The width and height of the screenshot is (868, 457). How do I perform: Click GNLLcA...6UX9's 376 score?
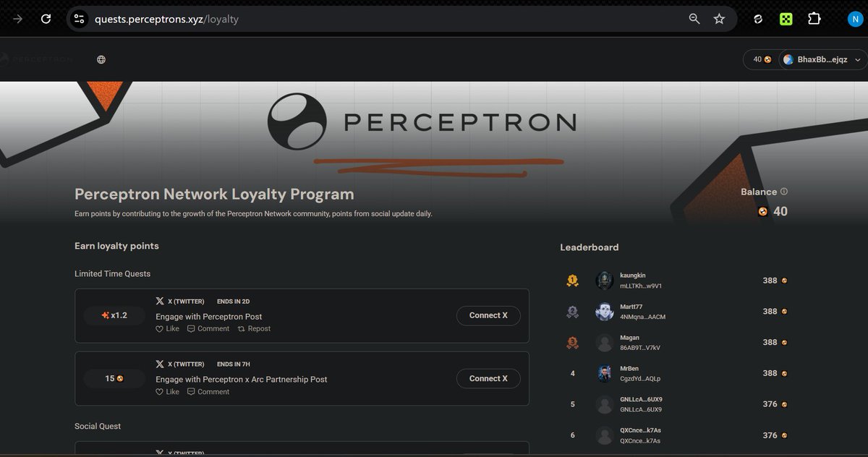pyautogui.click(x=770, y=404)
